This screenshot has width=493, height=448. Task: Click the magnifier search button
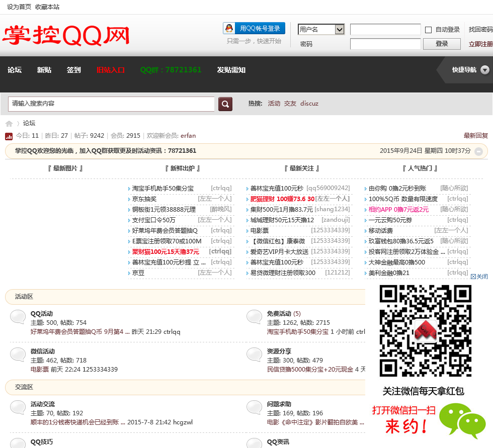tap(225, 104)
